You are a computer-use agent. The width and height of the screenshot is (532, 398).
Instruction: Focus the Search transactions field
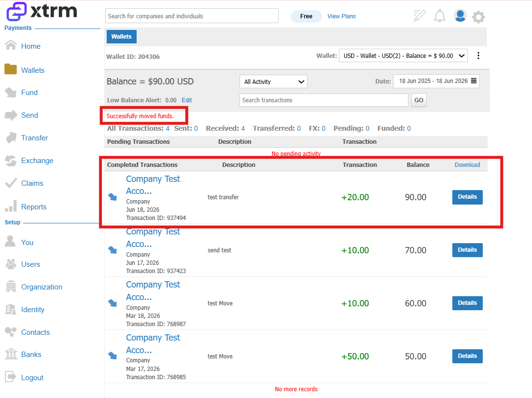click(323, 100)
